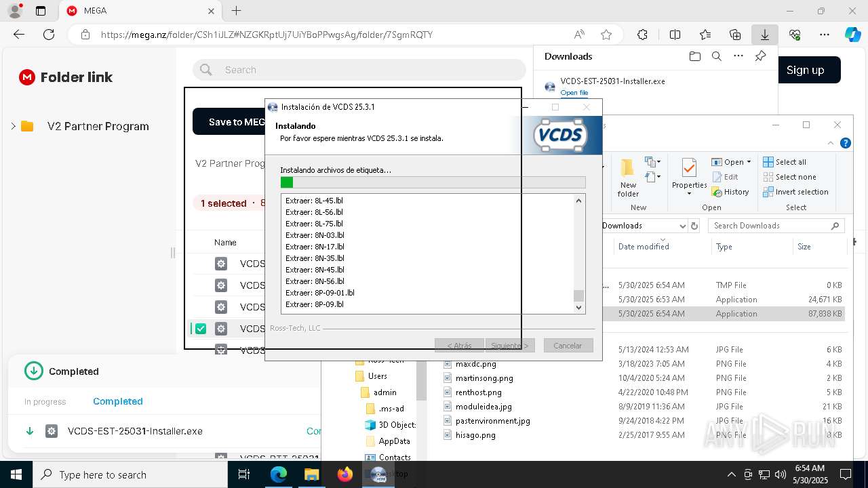Open Firefox from the taskbar
Screen dimensions: 868x488
click(x=345, y=474)
